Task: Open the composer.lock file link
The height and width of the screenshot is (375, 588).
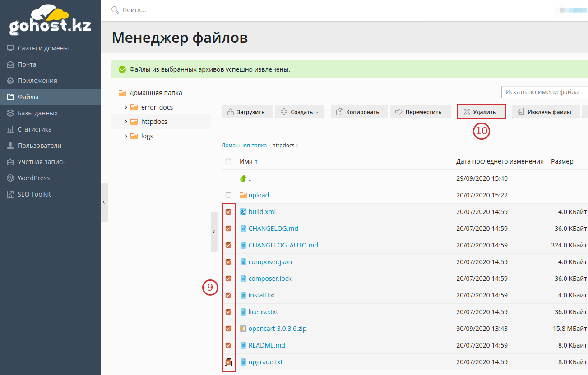Action: [270, 279]
